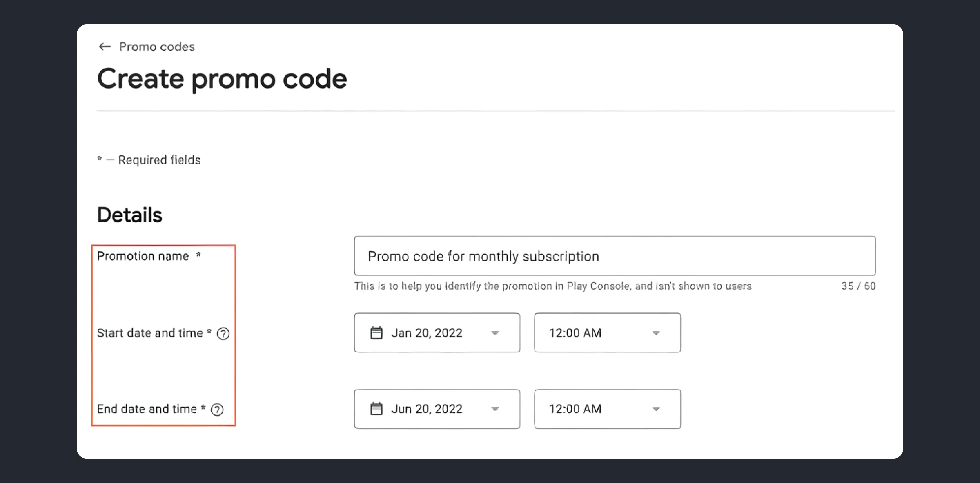Select the promotion name input field
This screenshot has height=483, width=980.
tap(612, 256)
